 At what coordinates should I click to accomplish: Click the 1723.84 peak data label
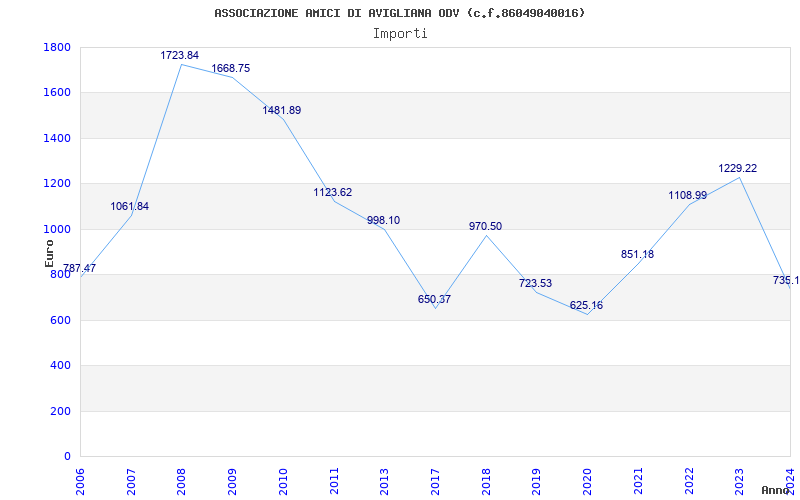pos(180,56)
